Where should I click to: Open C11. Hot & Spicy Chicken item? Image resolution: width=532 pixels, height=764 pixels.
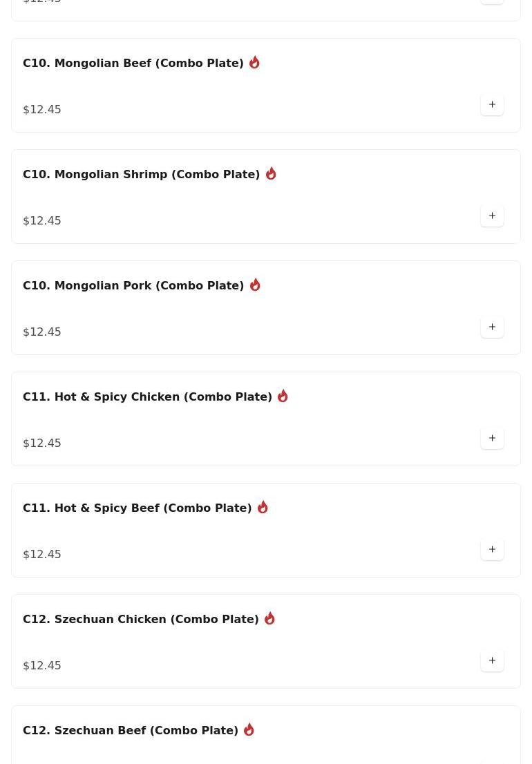(147, 397)
